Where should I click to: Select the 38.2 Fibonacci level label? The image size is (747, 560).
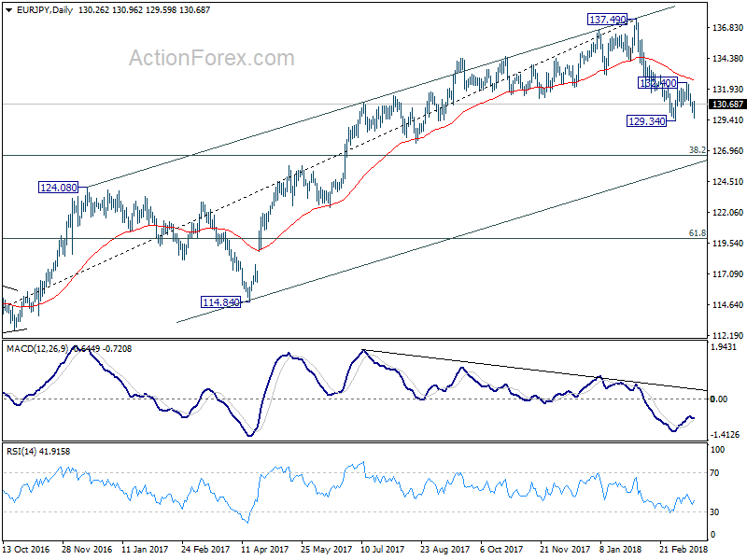pyautogui.click(x=698, y=150)
